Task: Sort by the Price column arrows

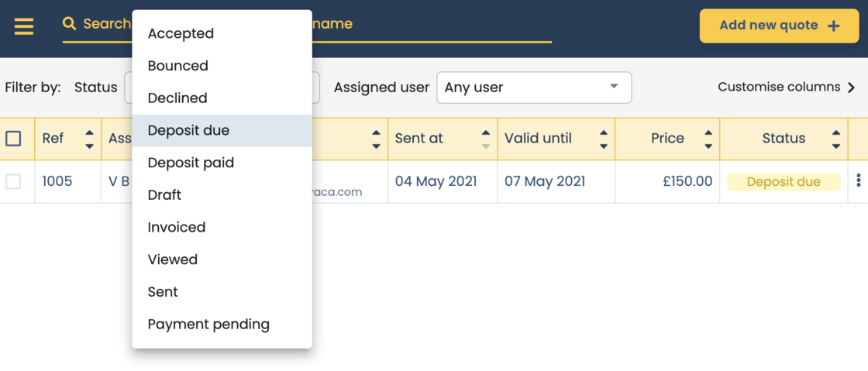Action: (708, 139)
